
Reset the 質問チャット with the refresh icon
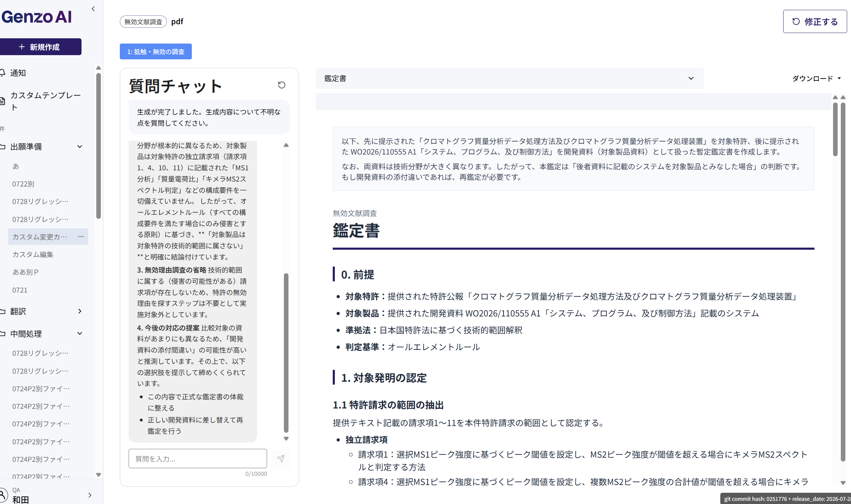tap(281, 85)
